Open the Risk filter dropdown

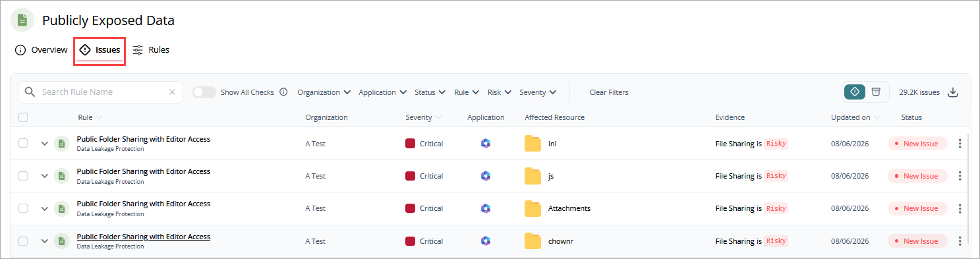[x=499, y=92]
